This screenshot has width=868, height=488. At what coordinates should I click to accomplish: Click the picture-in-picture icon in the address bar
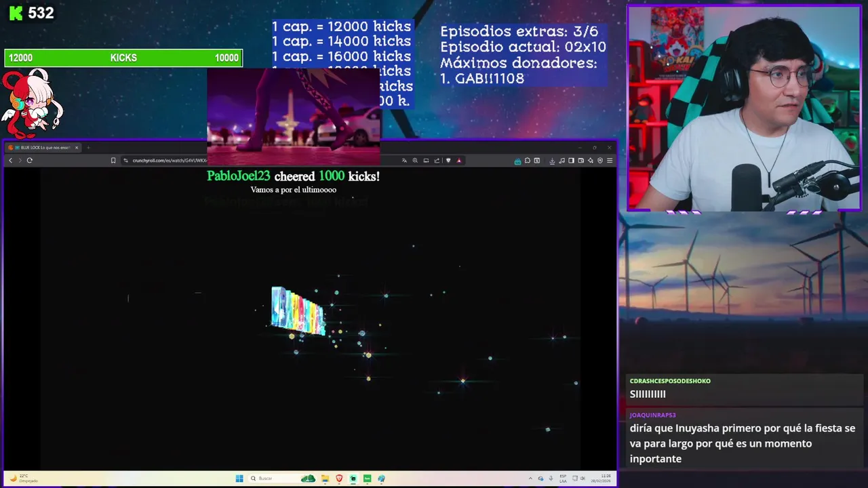426,161
